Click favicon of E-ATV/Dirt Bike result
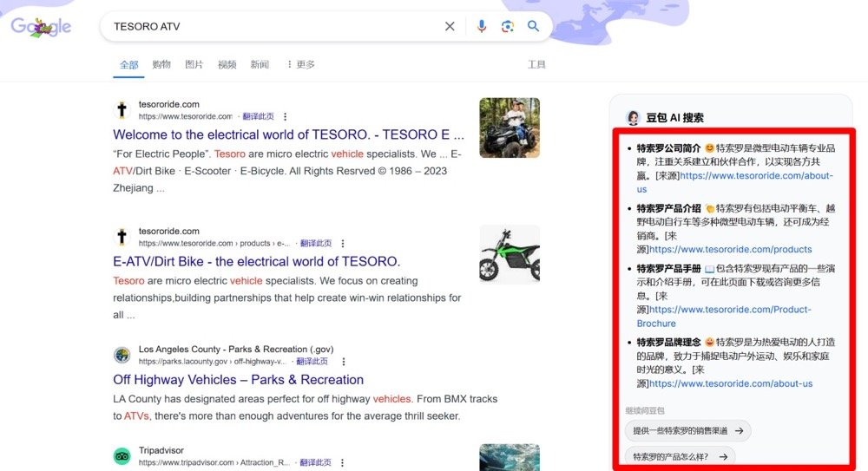 click(122, 236)
